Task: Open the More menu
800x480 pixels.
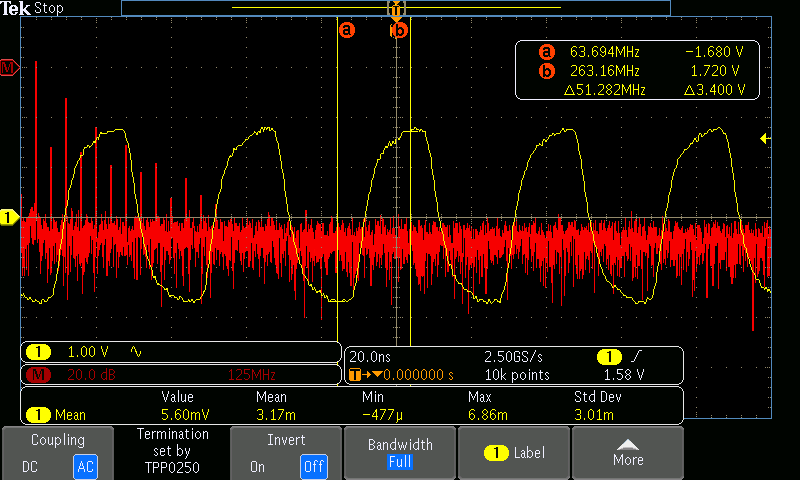Action: (x=628, y=453)
